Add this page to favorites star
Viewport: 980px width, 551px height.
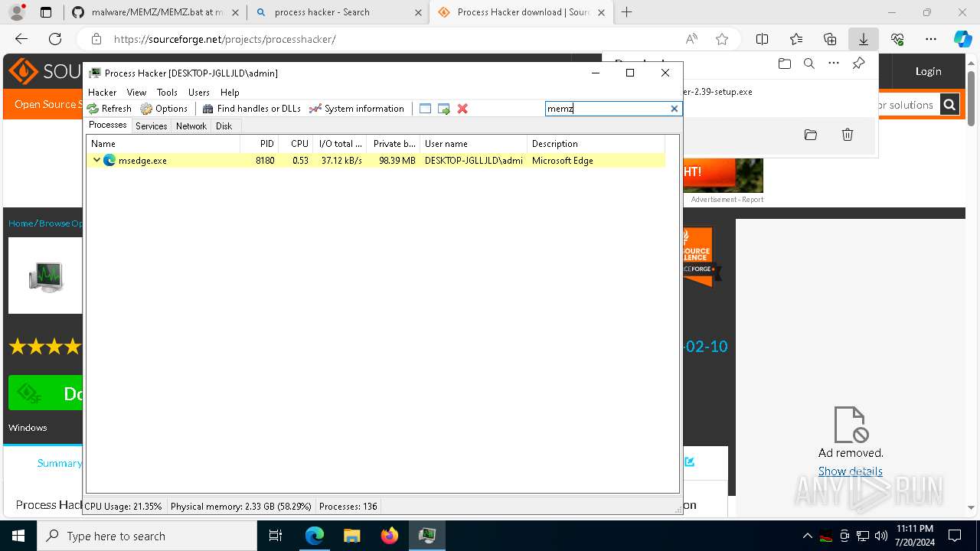[x=721, y=39]
